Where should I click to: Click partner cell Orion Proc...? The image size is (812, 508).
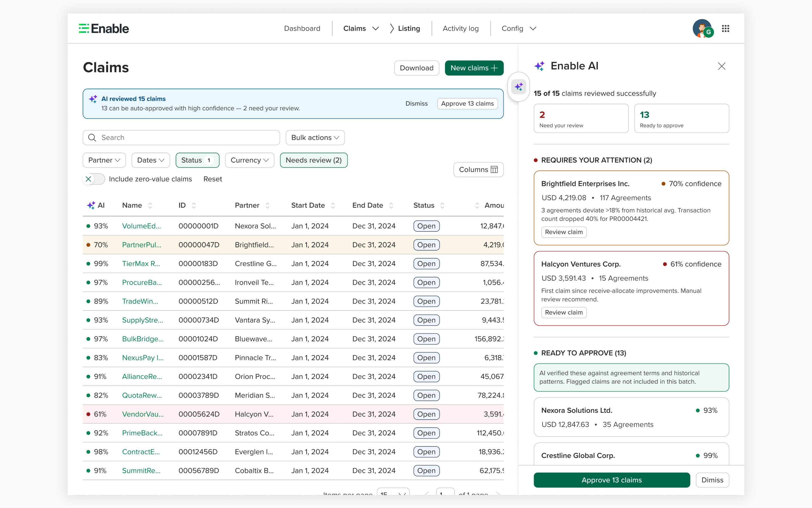(255, 377)
